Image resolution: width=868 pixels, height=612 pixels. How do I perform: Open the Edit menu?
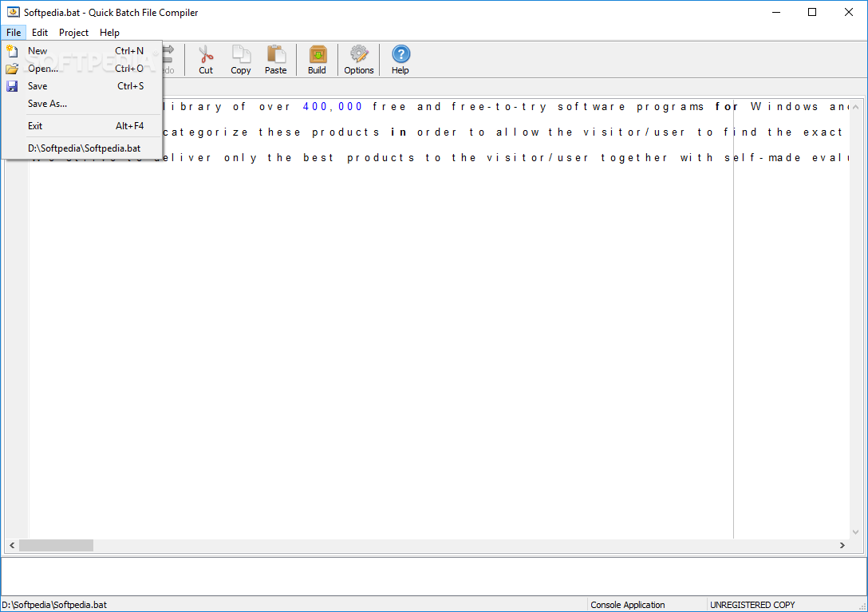40,33
